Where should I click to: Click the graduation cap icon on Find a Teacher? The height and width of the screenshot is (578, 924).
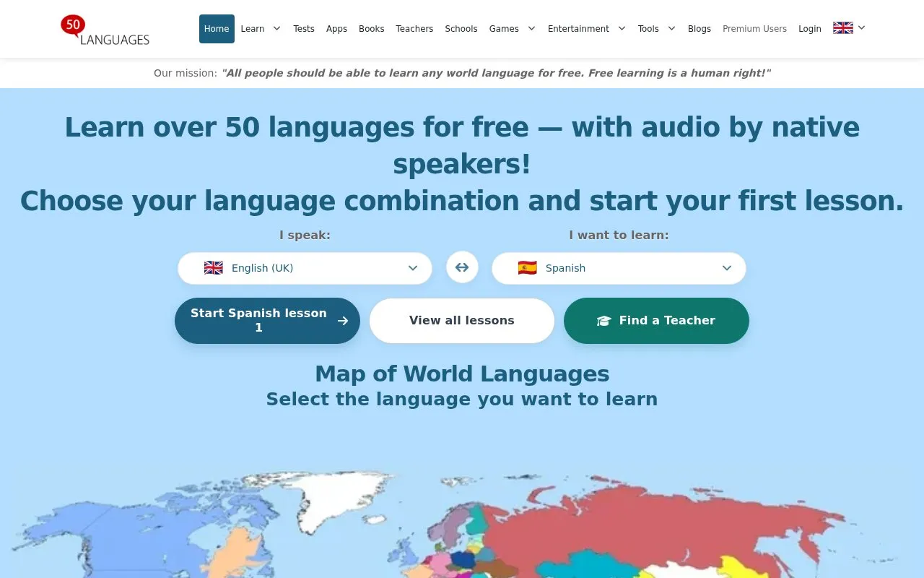603,321
